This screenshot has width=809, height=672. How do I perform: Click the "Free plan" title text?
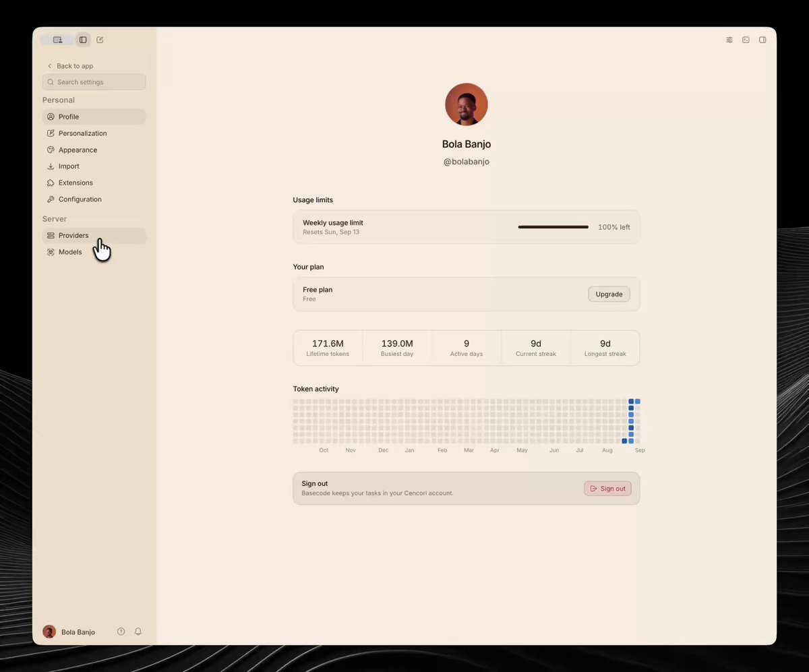[318, 290]
